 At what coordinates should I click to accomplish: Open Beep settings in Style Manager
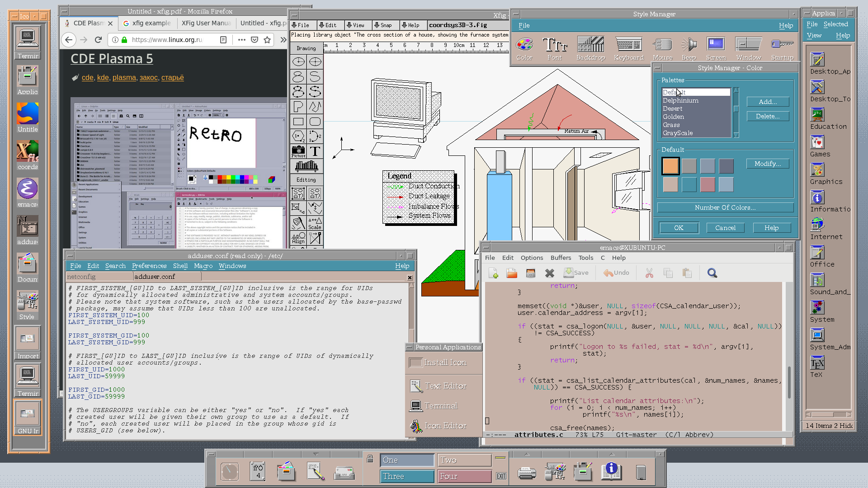click(689, 49)
